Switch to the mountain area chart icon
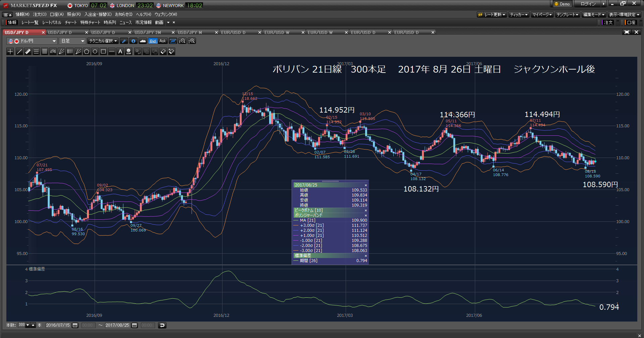644x338 pixels. point(143,41)
